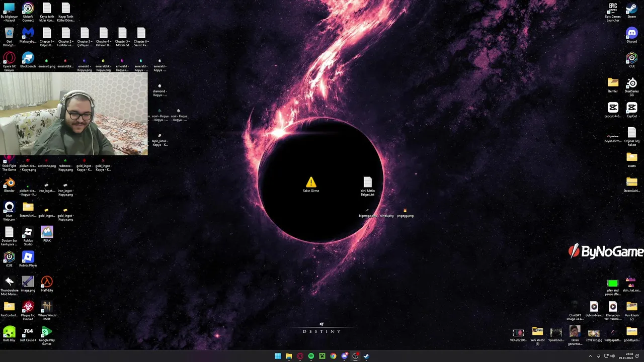Select the Klavyeden Yazı Yazma media file
Viewport: 644px width, 362px height.
[x=613, y=311]
